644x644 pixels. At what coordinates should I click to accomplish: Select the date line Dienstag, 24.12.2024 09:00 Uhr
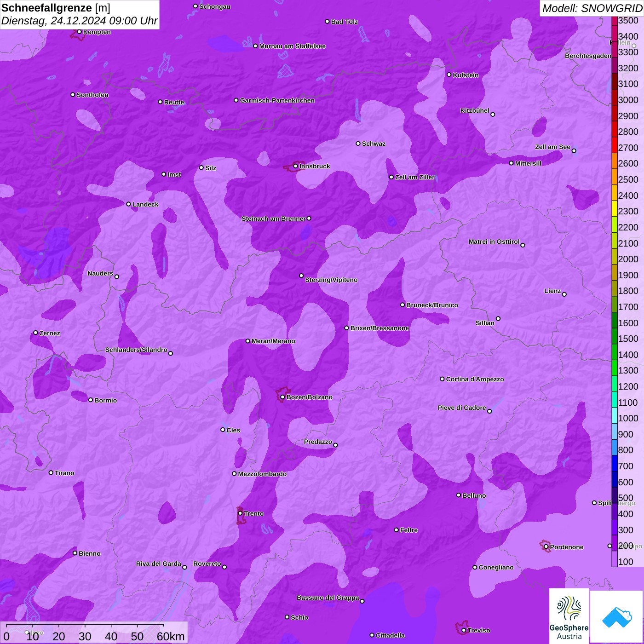click(80, 21)
